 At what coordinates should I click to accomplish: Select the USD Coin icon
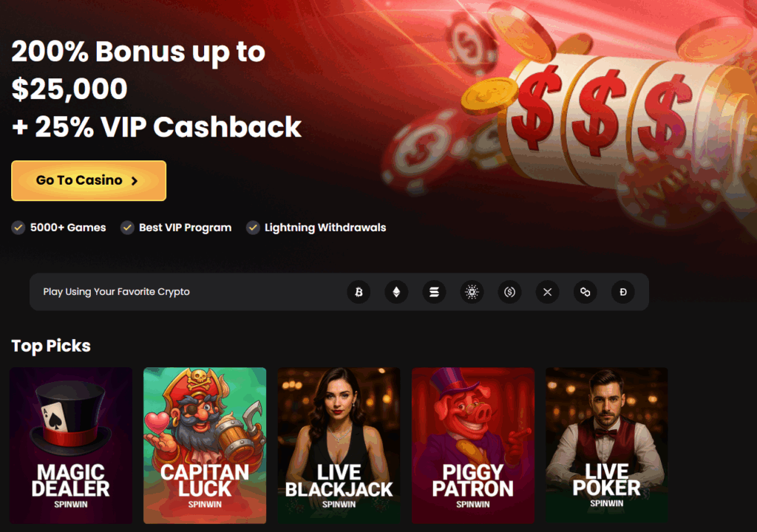coord(510,292)
